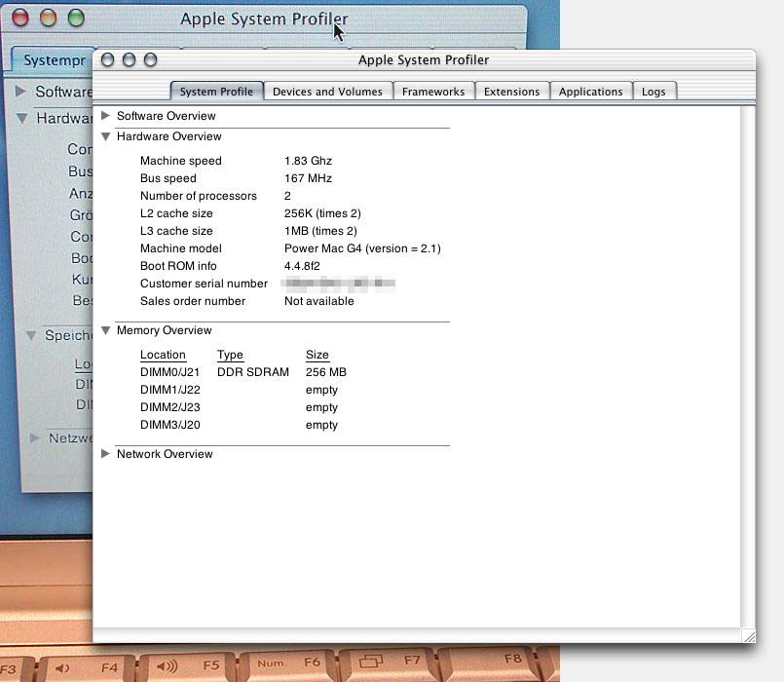Click the Memory Overview heading text
This screenshot has height=682, width=784.
pos(164,330)
